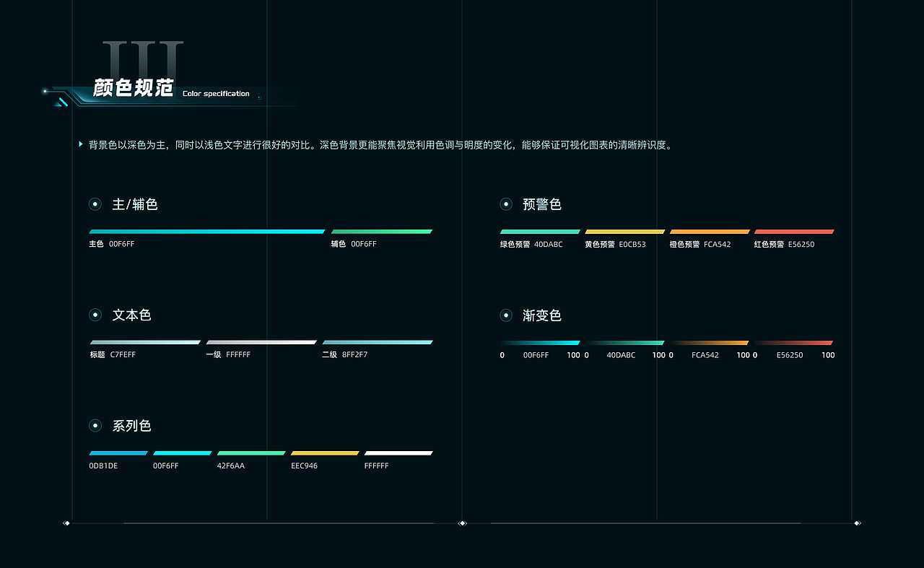
Task: Click the right diamond marker at page bottom
Action: pyautogui.click(x=858, y=523)
